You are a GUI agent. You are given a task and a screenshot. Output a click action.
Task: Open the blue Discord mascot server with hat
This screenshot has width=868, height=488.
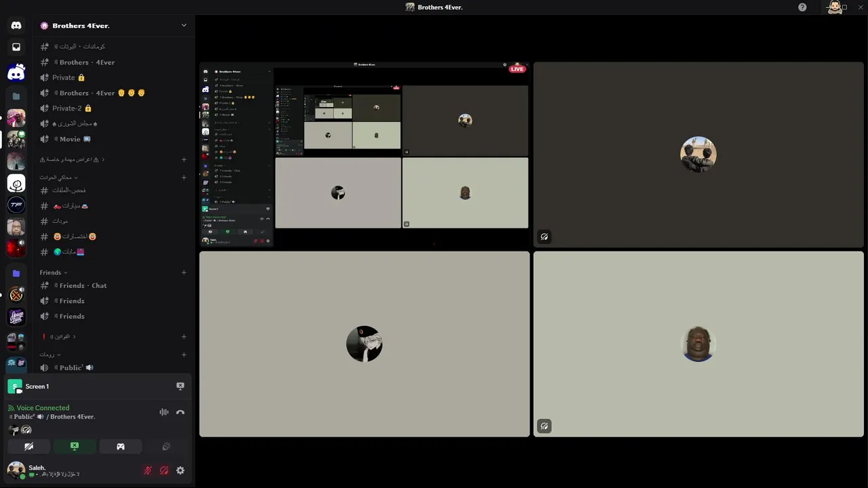[x=16, y=73]
